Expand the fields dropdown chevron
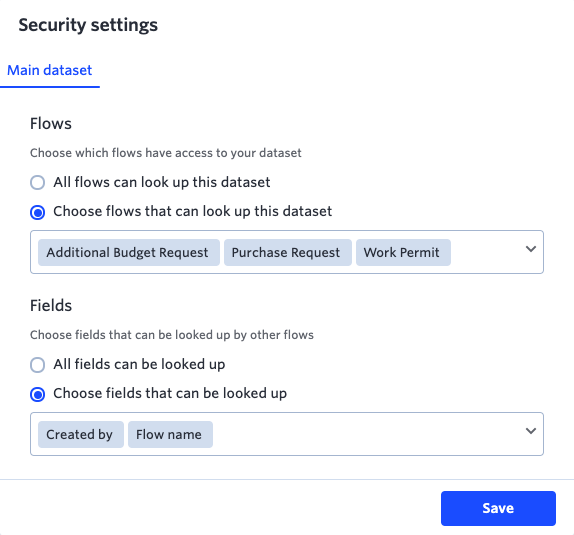This screenshot has height=535, width=574. coord(531,431)
